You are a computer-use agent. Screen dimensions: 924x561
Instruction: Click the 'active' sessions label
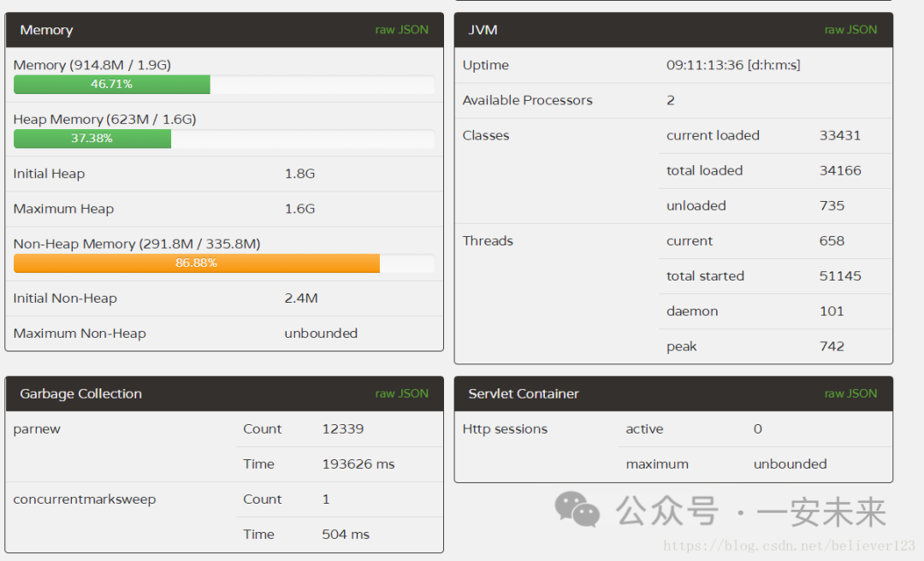tap(644, 429)
